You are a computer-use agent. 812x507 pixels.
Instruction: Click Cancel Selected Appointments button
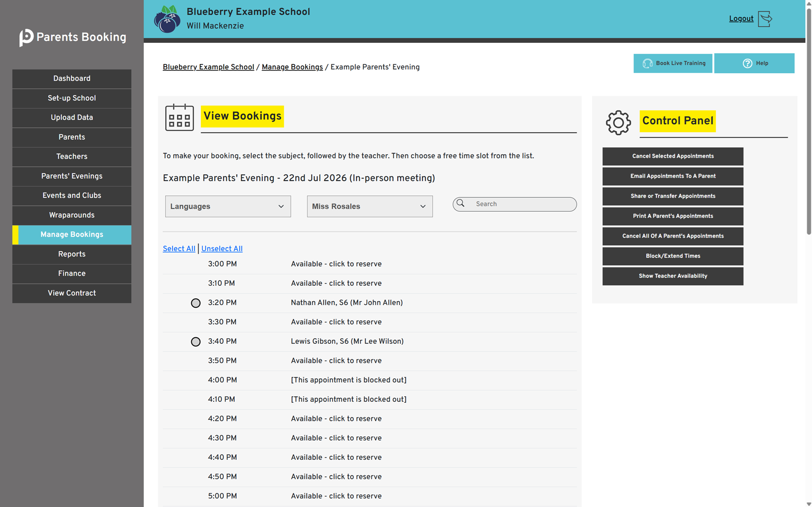[x=673, y=156]
